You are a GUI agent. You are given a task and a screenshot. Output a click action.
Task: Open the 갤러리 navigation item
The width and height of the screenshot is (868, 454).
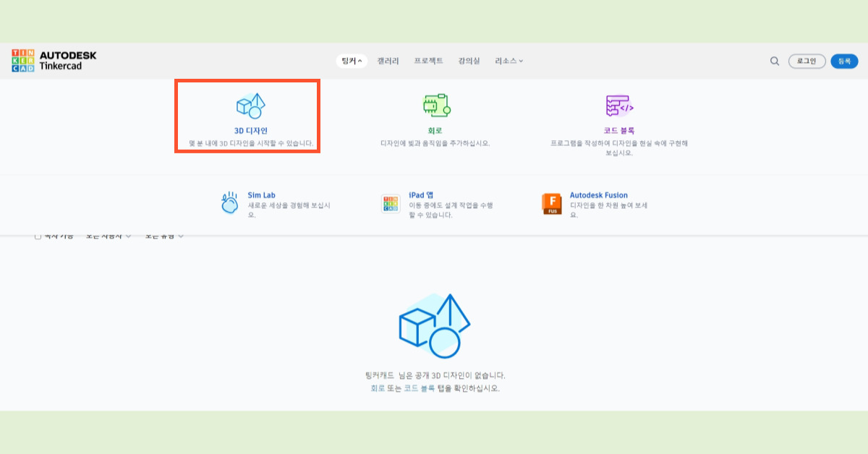(x=388, y=61)
